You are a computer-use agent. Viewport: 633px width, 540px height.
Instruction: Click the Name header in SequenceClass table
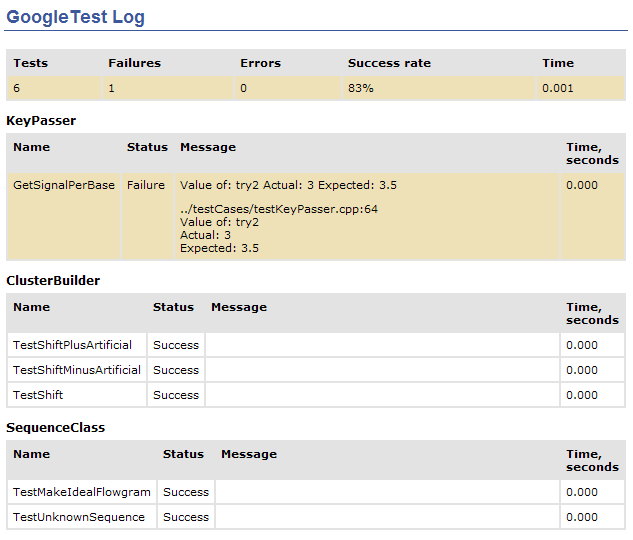31,454
